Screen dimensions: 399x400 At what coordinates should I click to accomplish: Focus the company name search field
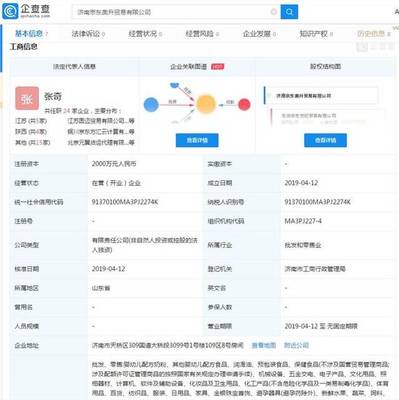pyautogui.click(x=176, y=12)
